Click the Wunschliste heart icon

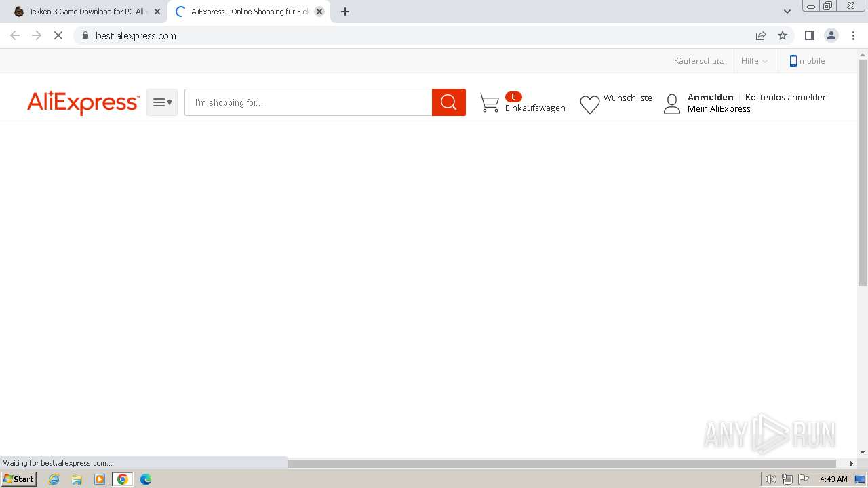click(x=590, y=104)
